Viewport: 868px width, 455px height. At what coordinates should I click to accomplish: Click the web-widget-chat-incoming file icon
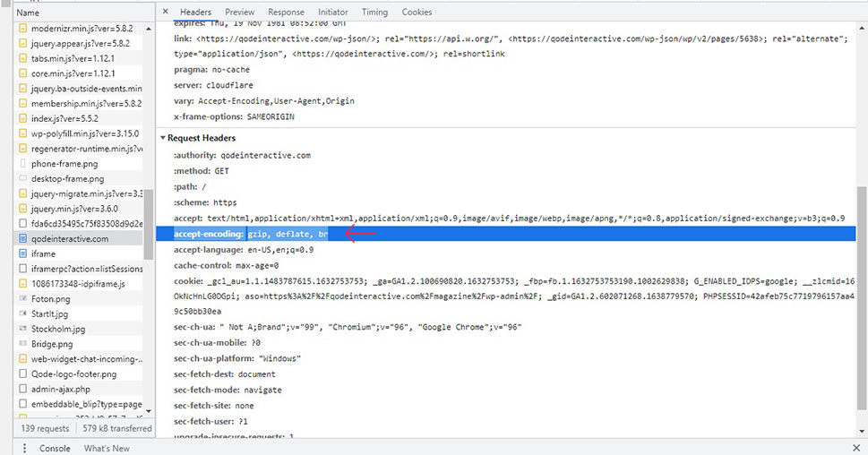(22, 358)
